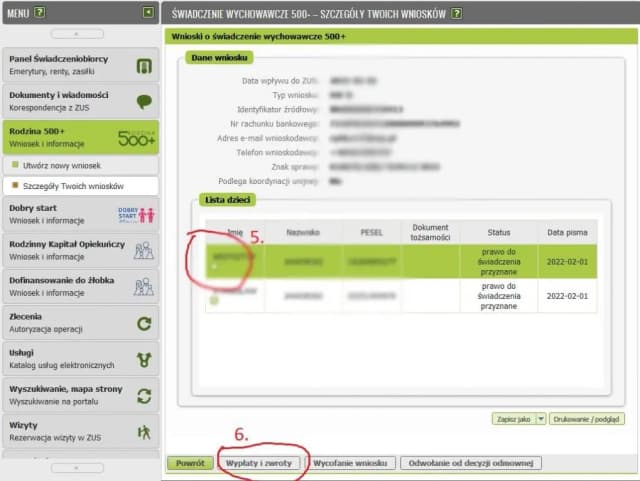Screen dimensions: 640x481
Task: Click the Dokumenty i wiadomości speech bubble icon
Action: [x=144, y=101]
